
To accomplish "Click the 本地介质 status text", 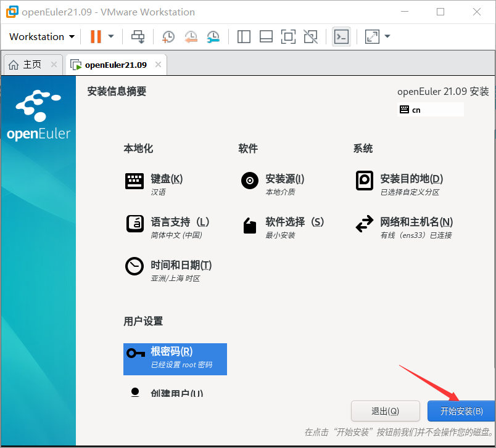I will (x=280, y=192).
